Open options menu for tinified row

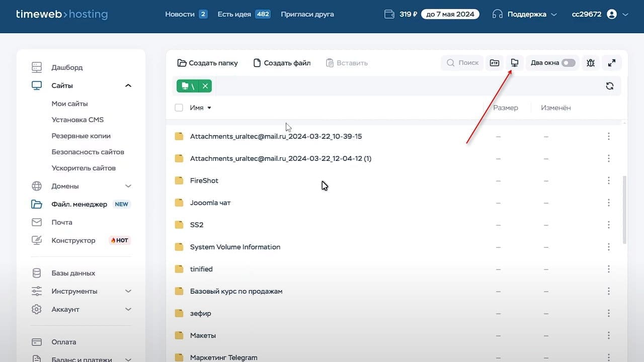(609, 269)
